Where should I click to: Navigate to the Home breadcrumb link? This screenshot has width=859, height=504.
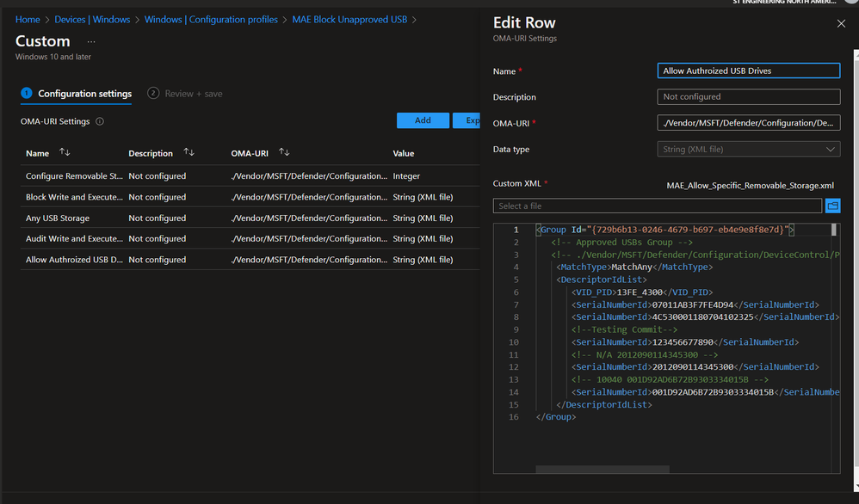pyautogui.click(x=28, y=19)
